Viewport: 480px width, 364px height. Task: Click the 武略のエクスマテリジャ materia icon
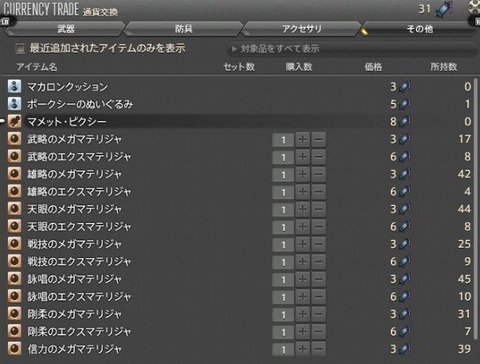(x=14, y=156)
